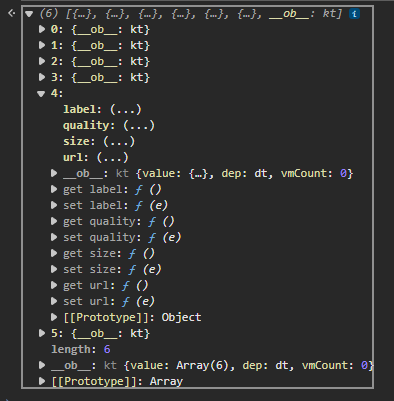Invoke the url property getter (...)

113,157
